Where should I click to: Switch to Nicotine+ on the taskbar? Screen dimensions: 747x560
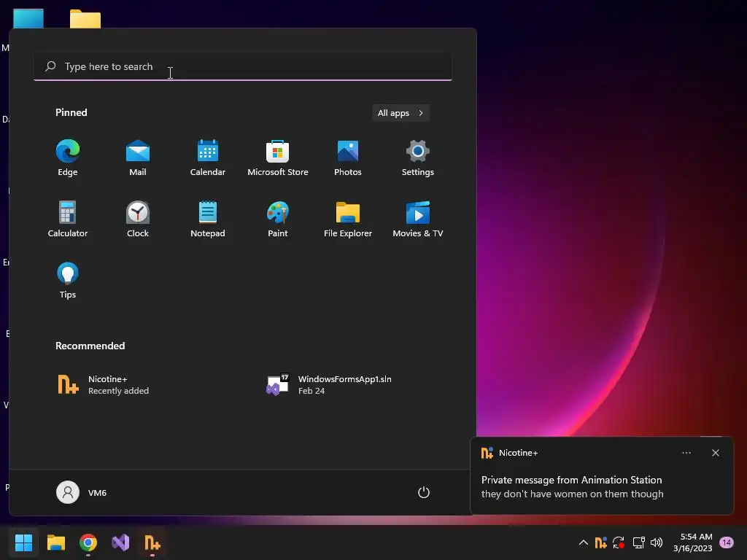point(152,542)
